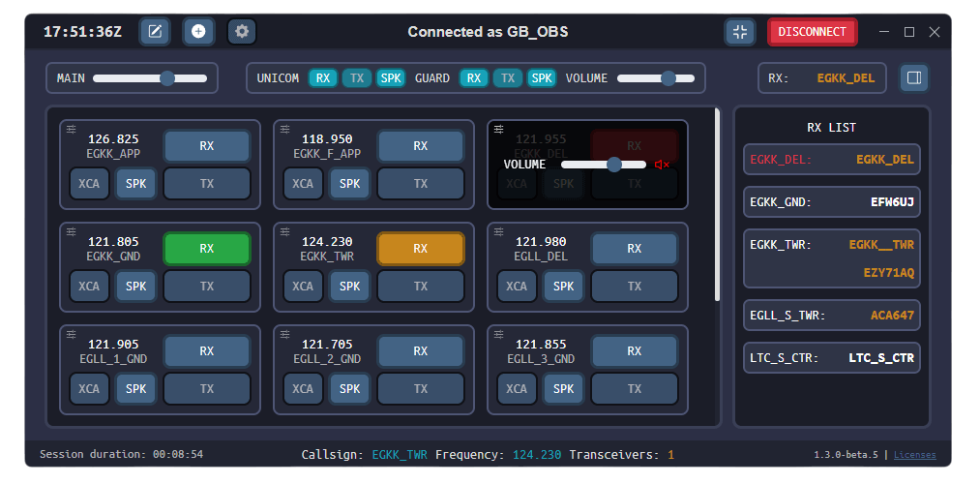Toggle UNICOM SPK
Viewport: 980px width, 484px height.
pyautogui.click(x=391, y=78)
